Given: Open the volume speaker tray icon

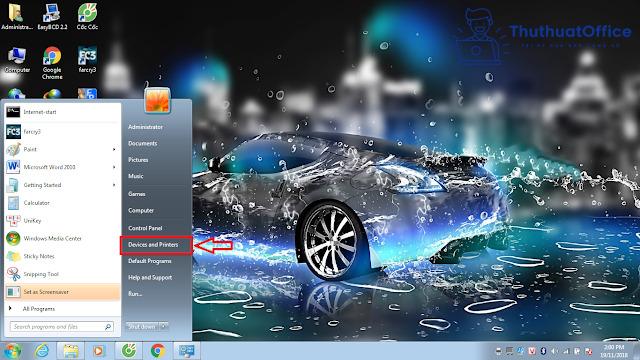Looking at the screenshot, I should coord(555,351).
